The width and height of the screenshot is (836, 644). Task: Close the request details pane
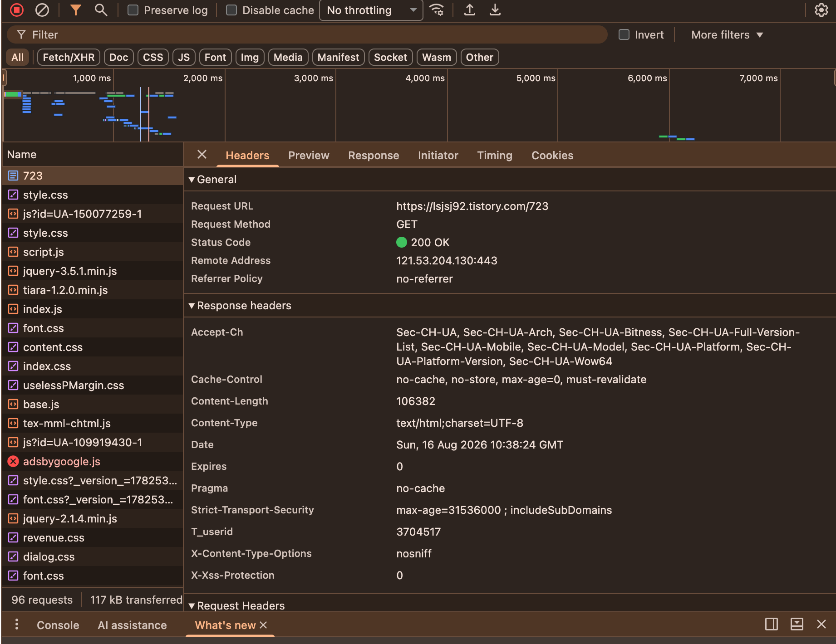coord(202,155)
